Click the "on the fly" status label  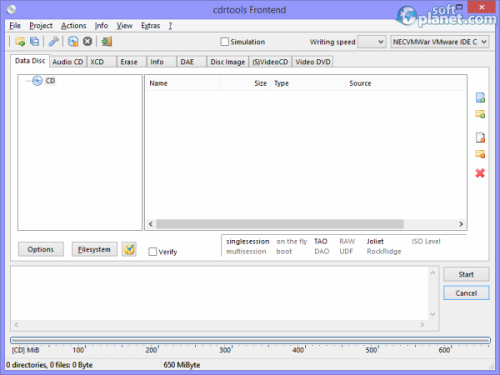click(x=292, y=241)
